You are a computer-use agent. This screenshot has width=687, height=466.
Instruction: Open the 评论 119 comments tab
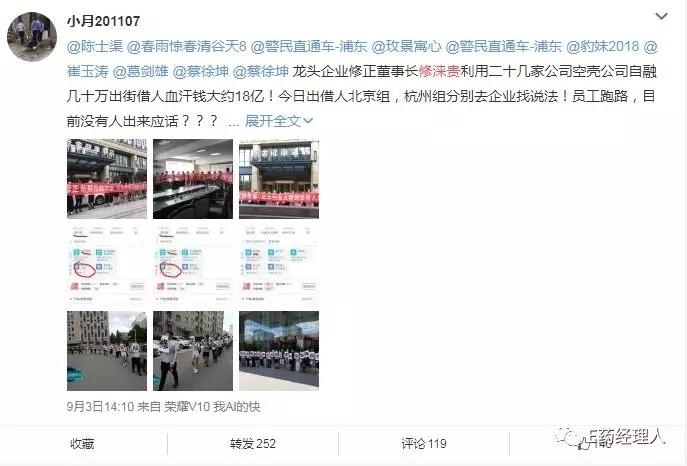coord(424,444)
